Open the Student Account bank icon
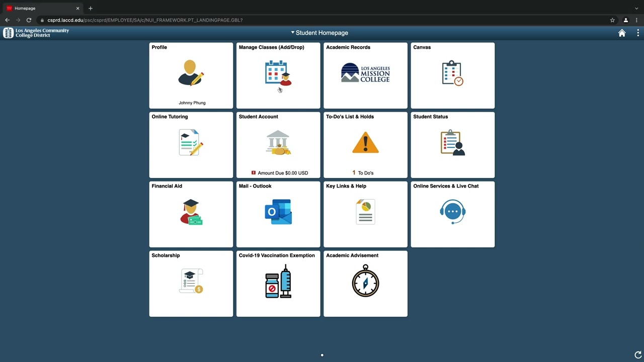This screenshot has width=644, height=362. point(278,143)
